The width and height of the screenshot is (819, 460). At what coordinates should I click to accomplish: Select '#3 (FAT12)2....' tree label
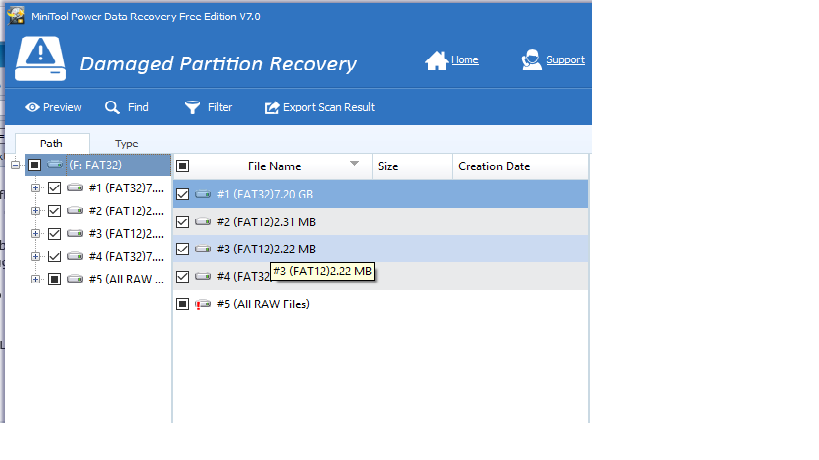[126, 234]
